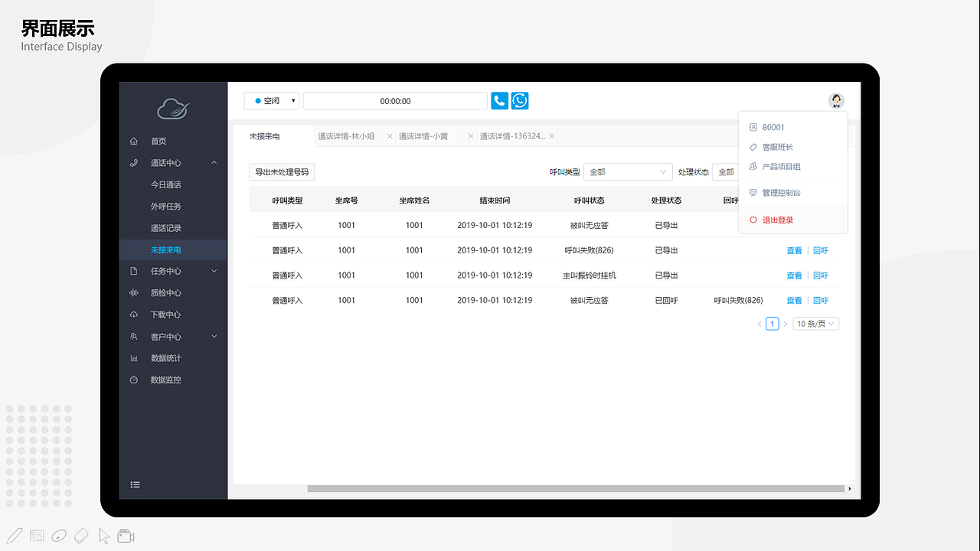
Task: Collapse the 通话中心 sidebar section
Action: (x=214, y=162)
